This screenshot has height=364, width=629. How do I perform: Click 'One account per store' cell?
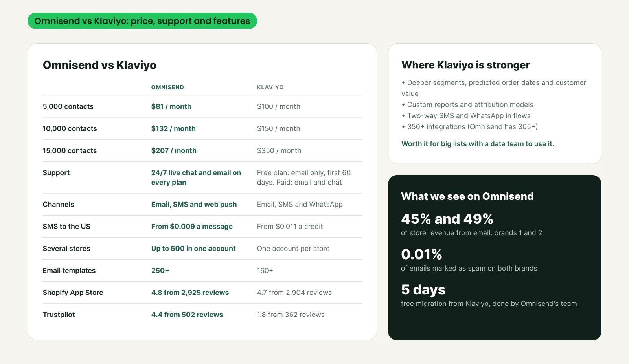pyautogui.click(x=293, y=248)
